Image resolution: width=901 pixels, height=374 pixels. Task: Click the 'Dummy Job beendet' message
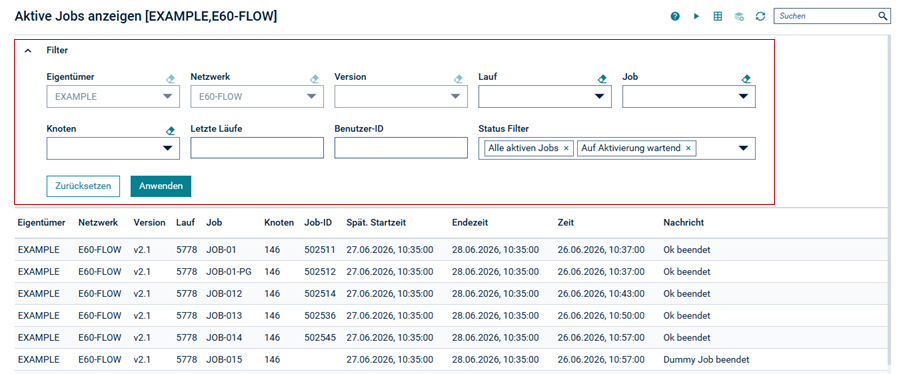pyautogui.click(x=706, y=360)
